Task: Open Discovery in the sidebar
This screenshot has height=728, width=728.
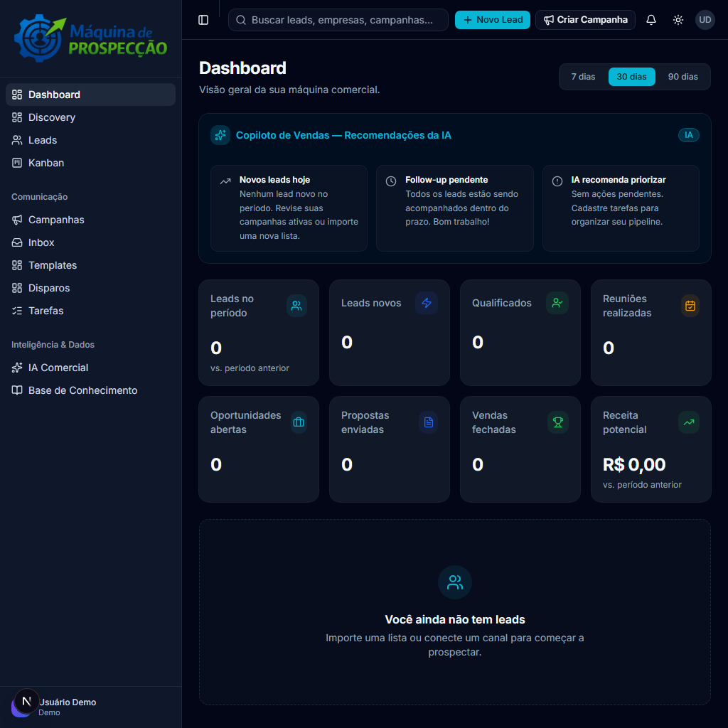Action: (90, 117)
